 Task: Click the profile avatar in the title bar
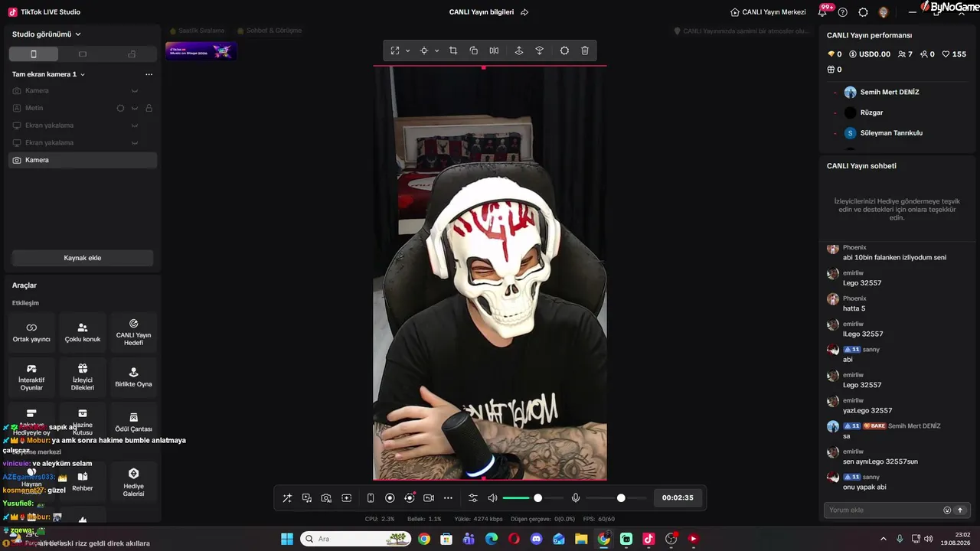[x=884, y=12]
